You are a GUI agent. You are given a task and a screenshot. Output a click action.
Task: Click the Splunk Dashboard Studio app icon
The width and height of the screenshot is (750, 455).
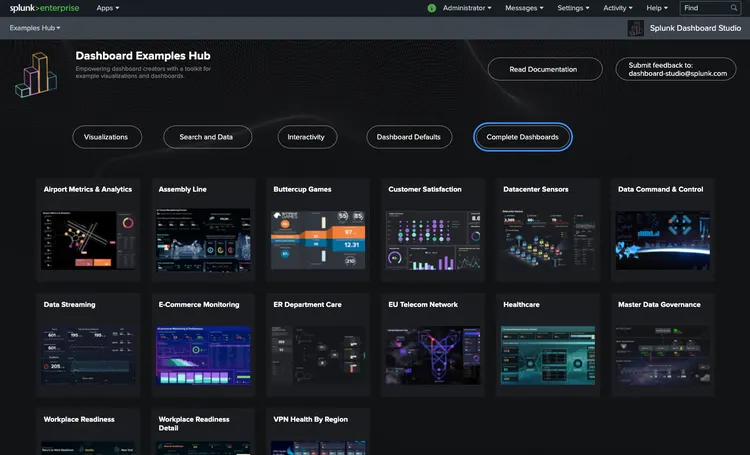(x=635, y=28)
